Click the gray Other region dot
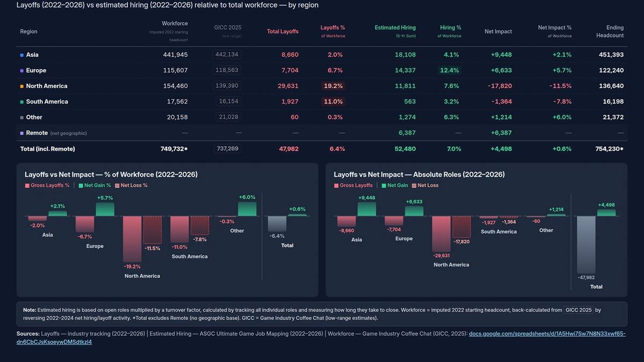644x362 pixels. (x=22, y=117)
